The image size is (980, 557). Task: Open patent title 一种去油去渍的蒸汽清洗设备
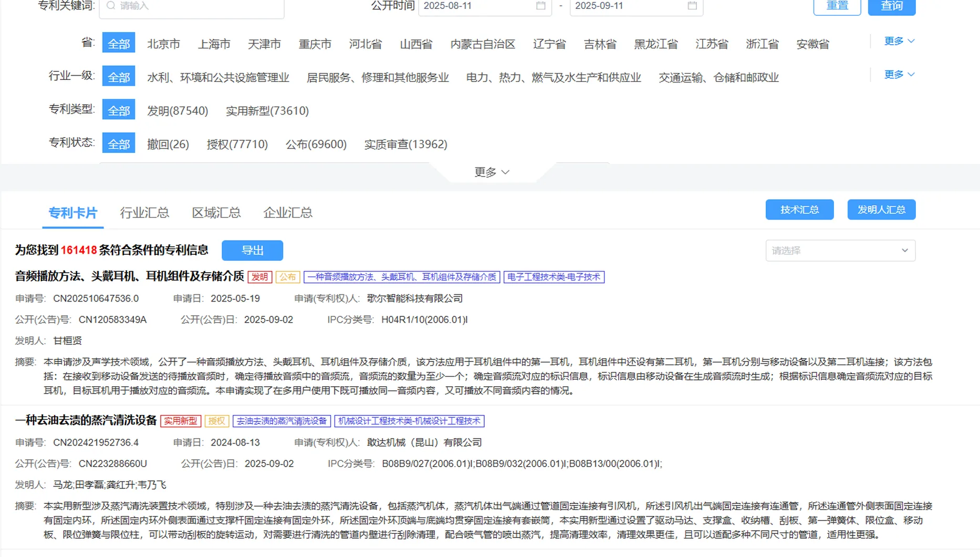(x=86, y=420)
